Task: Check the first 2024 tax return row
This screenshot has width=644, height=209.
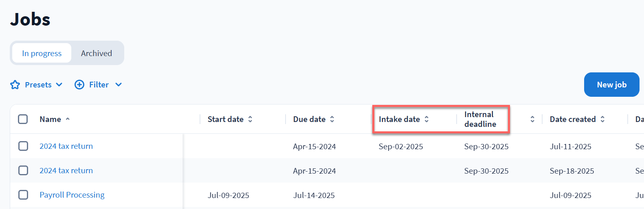Action: click(x=23, y=146)
